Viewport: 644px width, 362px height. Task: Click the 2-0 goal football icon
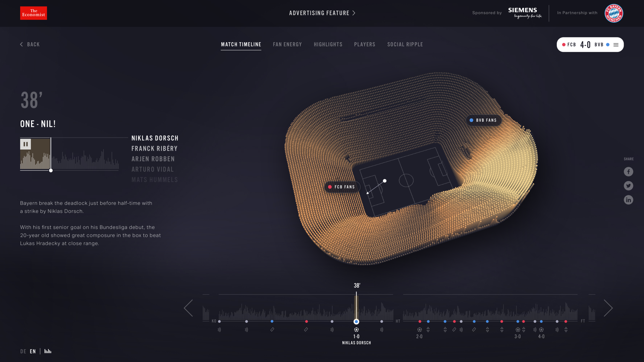[x=419, y=330]
